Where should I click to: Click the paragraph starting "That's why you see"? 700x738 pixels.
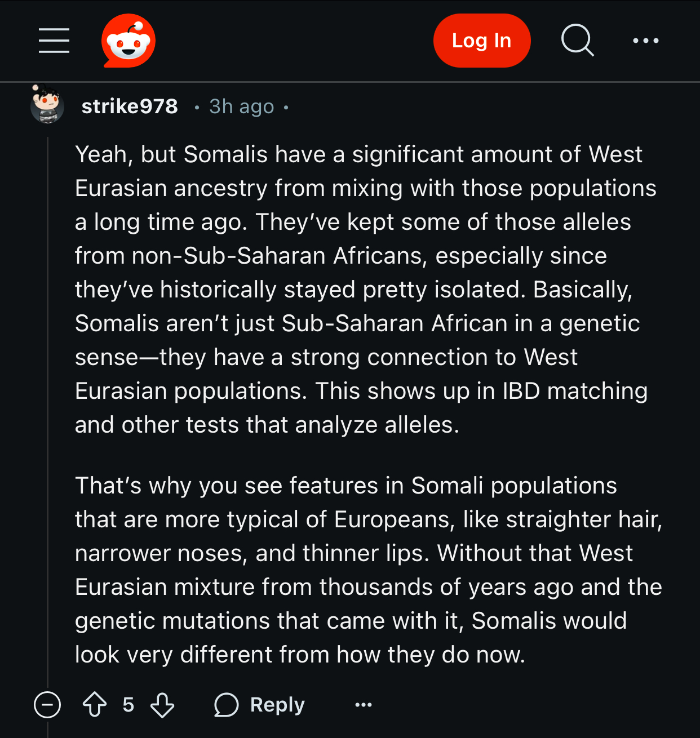coord(361,570)
